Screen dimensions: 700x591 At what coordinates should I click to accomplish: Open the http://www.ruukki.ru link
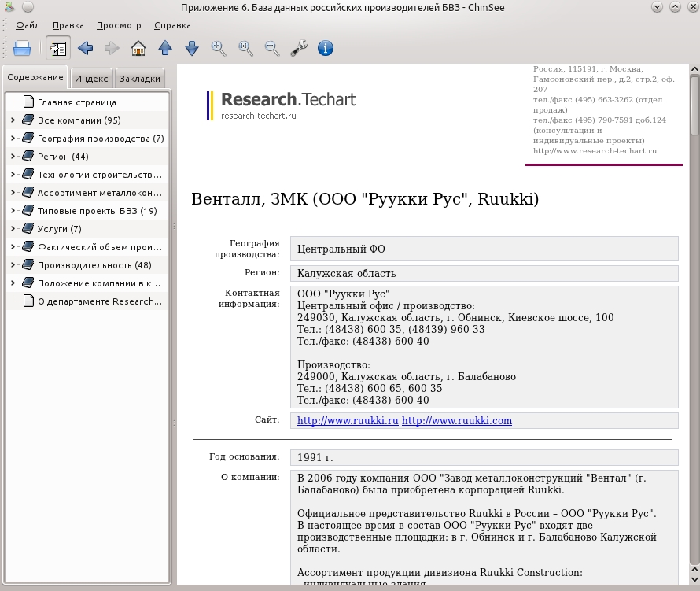tap(348, 421)
